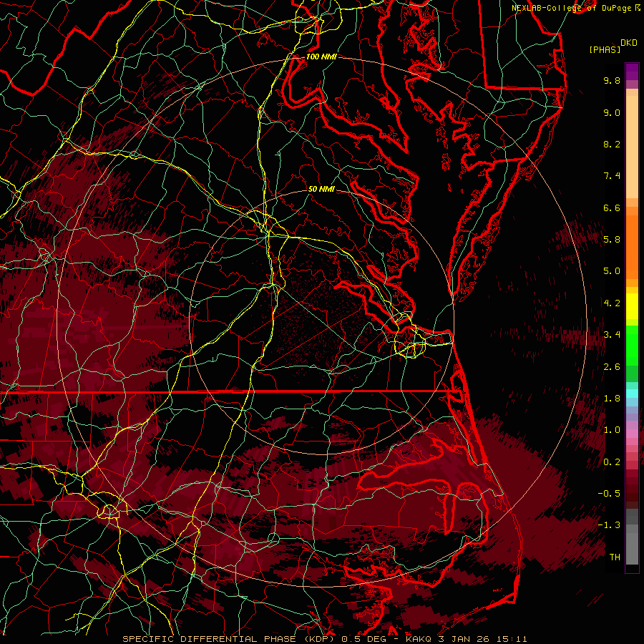Select the 0.2 value on the scale
The image size is (644, 644).
(612, 462)
